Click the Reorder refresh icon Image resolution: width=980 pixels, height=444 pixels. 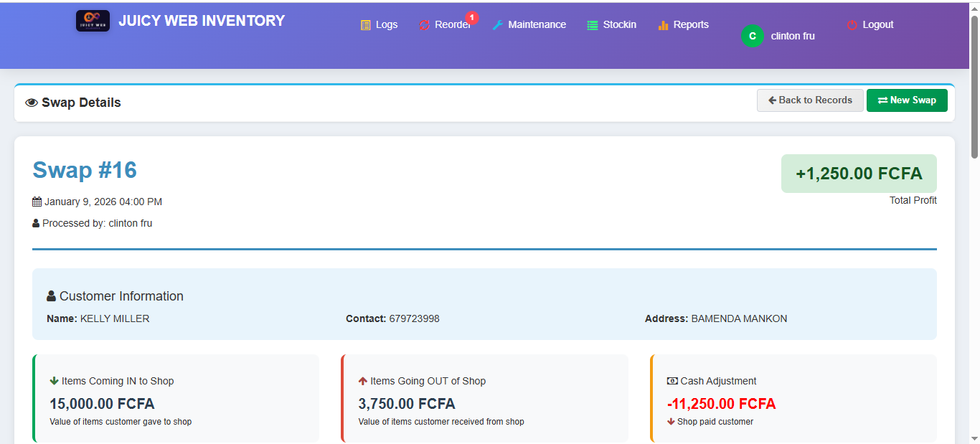[x=423, y=24]
